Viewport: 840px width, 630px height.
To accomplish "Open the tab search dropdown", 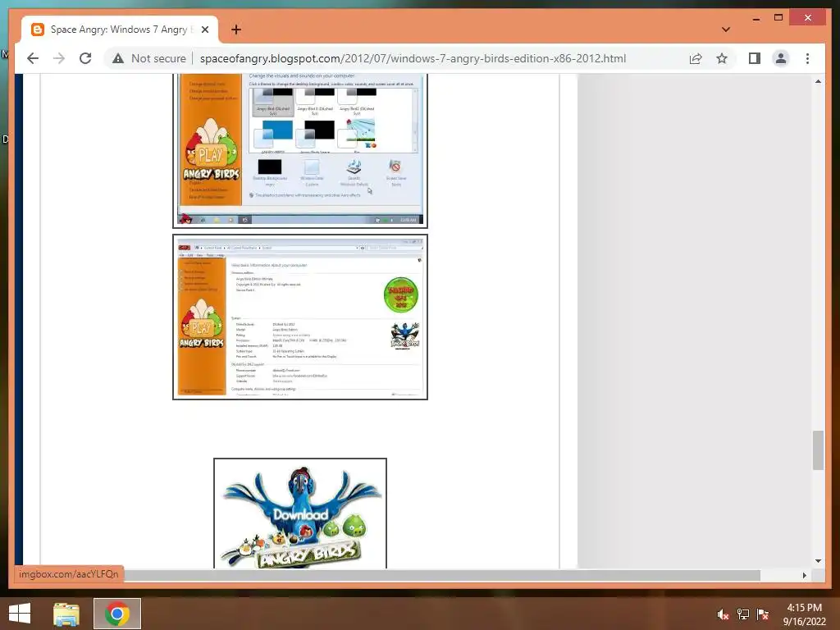I will point(725,30).
